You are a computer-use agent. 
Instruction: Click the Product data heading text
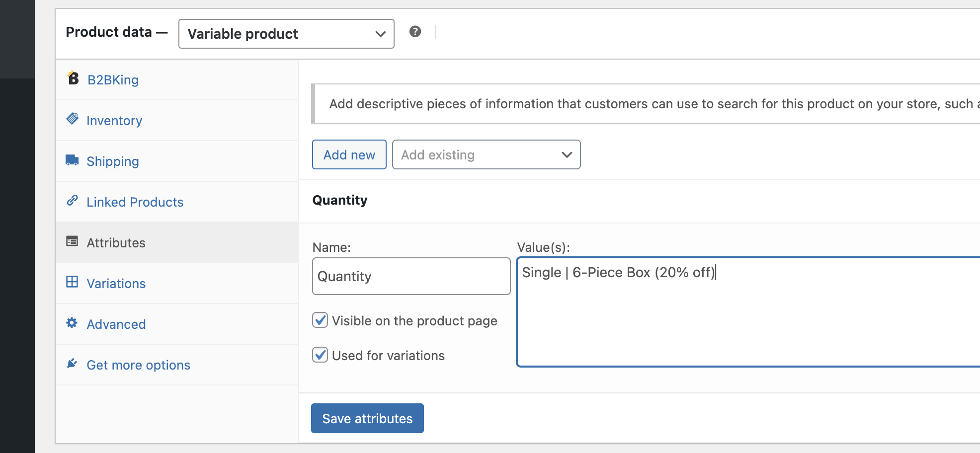tap(109, 32)
